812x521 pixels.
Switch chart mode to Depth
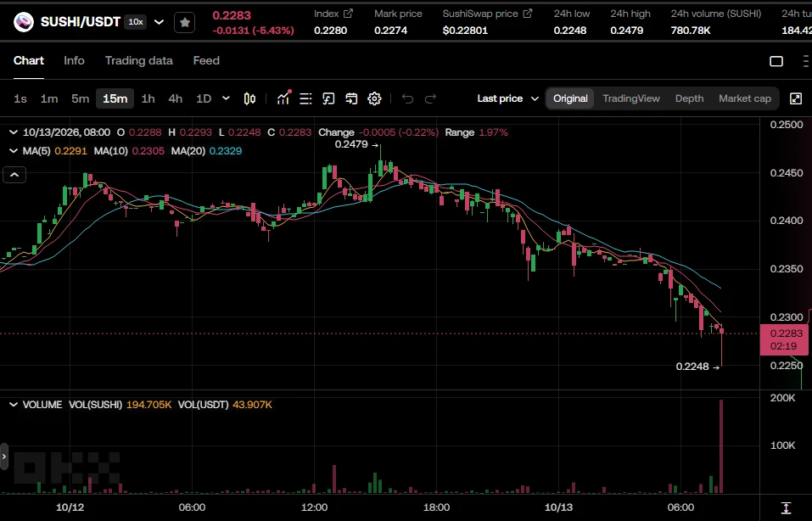point(689,98)
